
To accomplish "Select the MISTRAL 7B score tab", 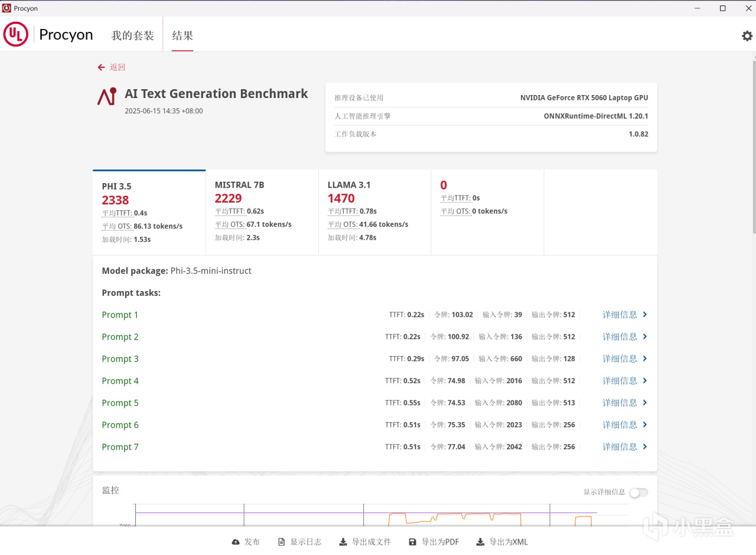I will (x=262, y=213).
